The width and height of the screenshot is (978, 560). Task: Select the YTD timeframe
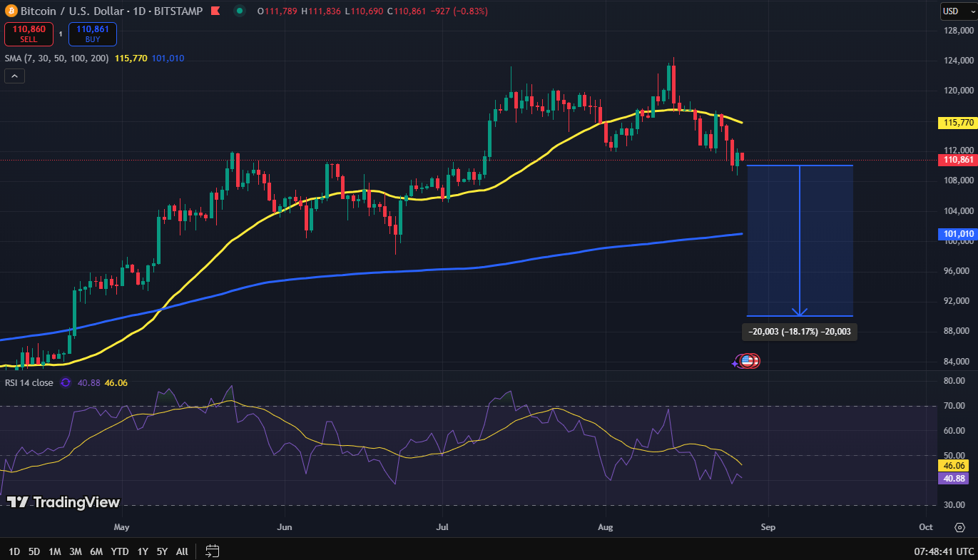[x=120, y=551]
